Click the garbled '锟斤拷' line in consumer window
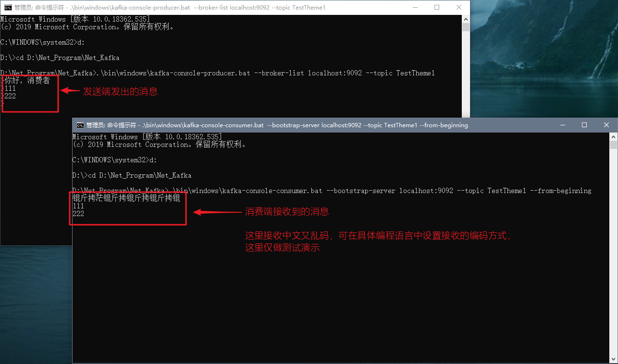This screenshot has width=618, height=364. pyautogui.click(x=126, y=198)
